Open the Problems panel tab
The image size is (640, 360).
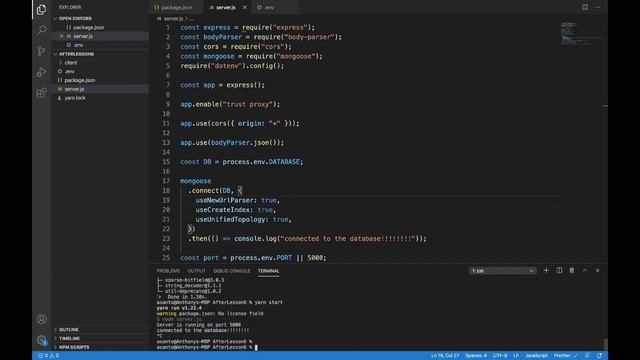(168, 271)
